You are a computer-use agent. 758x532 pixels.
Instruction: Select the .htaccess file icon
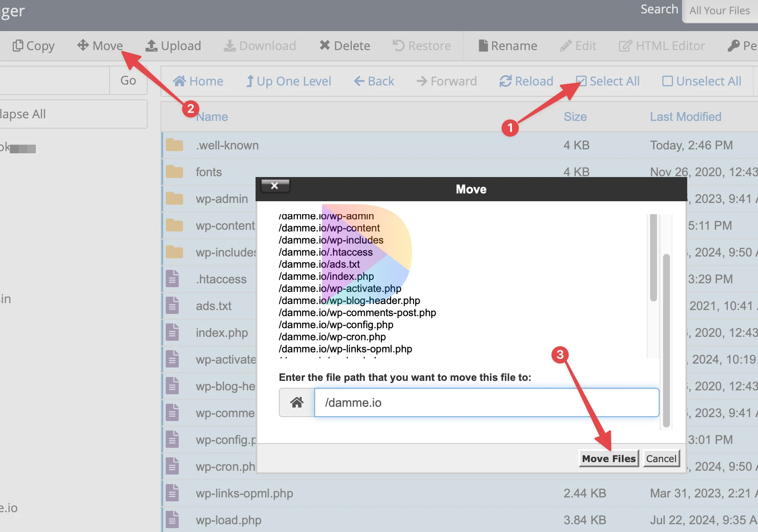[173, 279]
